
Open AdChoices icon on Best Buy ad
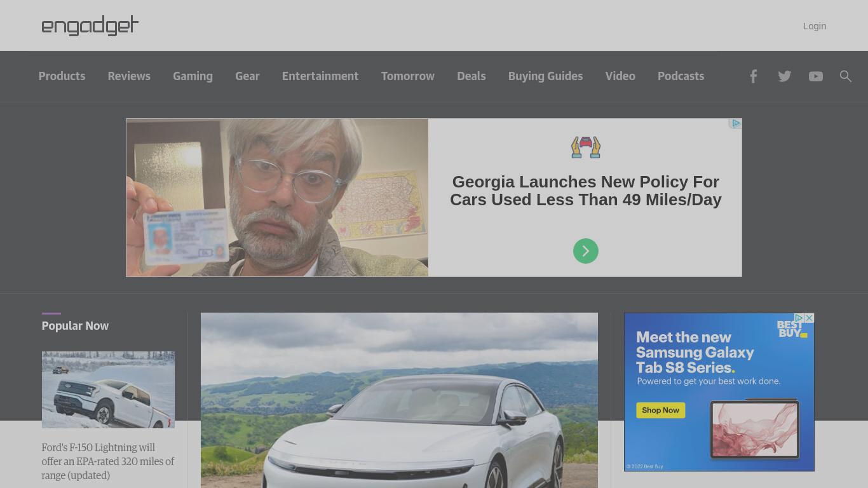click(x=799, y=318)
